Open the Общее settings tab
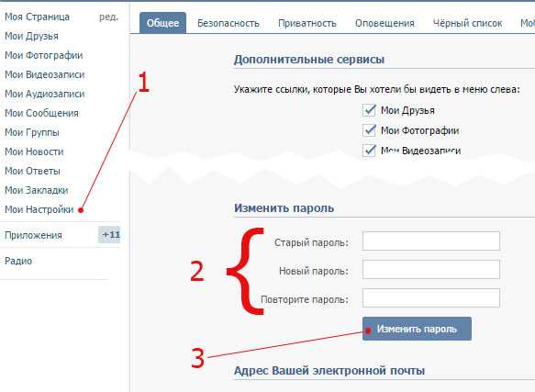 (162, 23)
